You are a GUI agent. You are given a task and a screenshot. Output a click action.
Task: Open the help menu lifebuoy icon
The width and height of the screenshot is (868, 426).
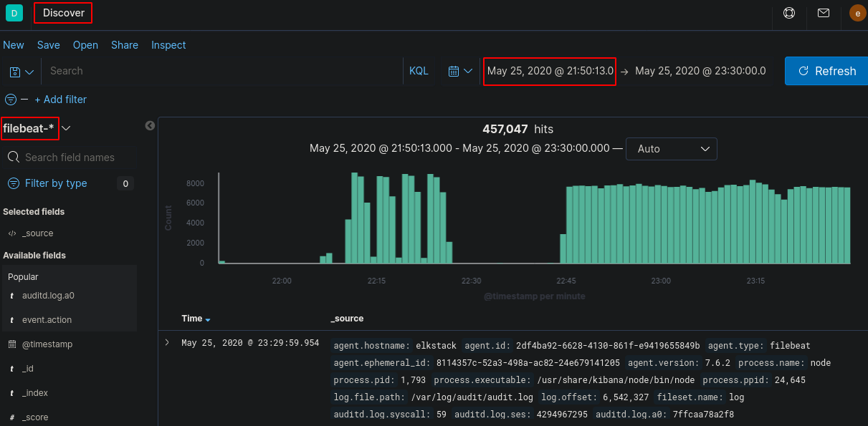coord(789,13)
